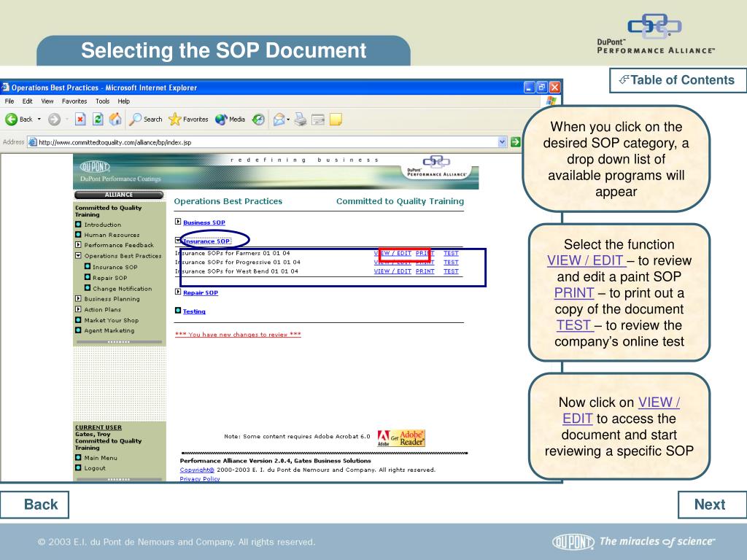Click 'Insurance SOPs for Progressive 01 01 04' text

238,262
